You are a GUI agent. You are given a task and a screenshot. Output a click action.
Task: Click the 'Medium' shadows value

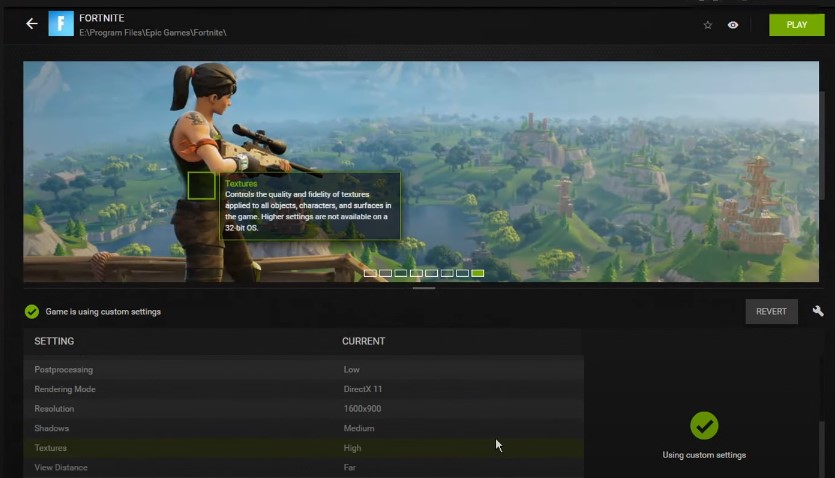[359, 428]
